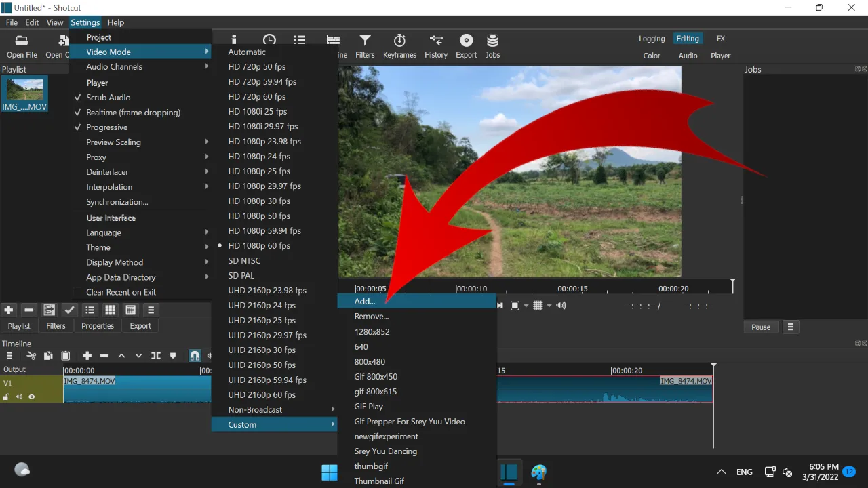Screen dimensions: 868x488
Task: Append clip with timeline plus icon
Action: (x=87, y=356)
